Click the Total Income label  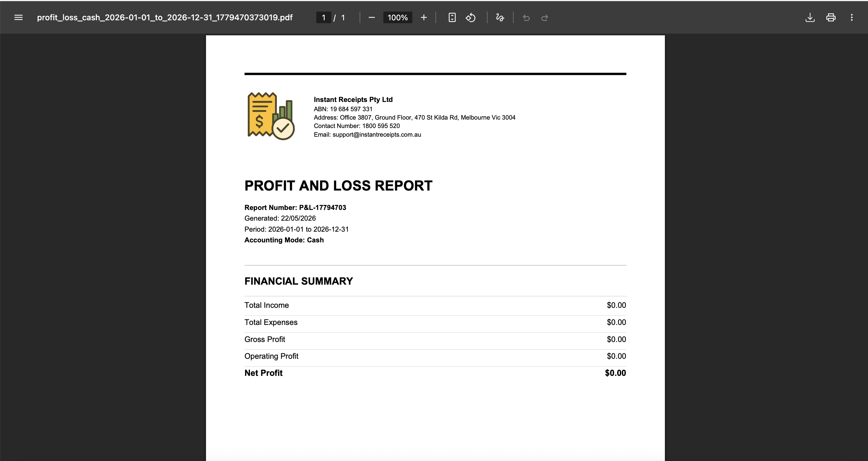click(x=266, y=305)
